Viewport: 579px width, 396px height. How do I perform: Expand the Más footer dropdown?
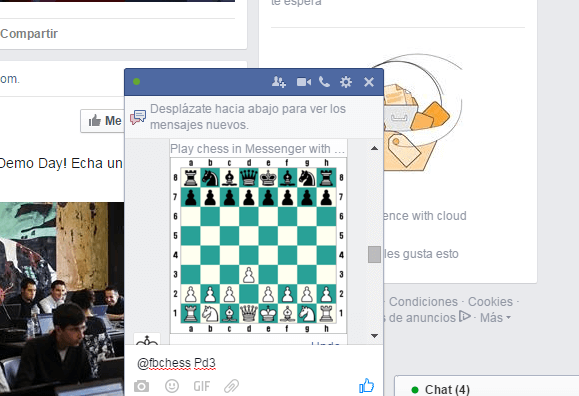coord(495,317)
